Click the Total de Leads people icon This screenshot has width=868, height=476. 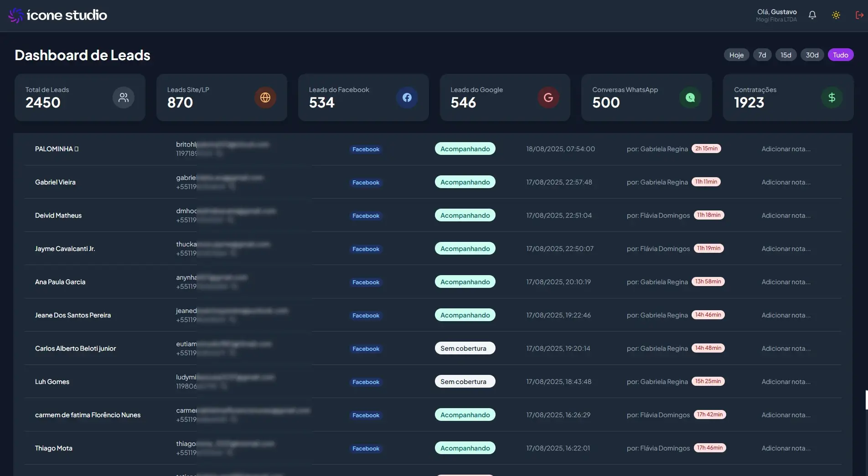point(123,97)
